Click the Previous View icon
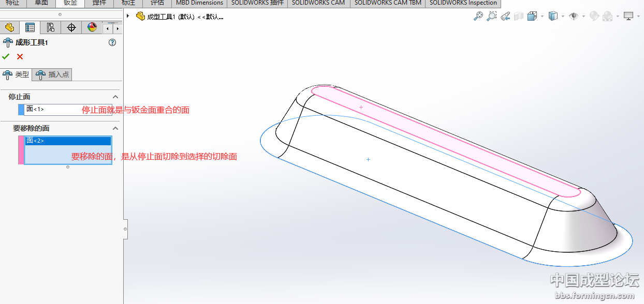644x304 pixels. point(506,17)
